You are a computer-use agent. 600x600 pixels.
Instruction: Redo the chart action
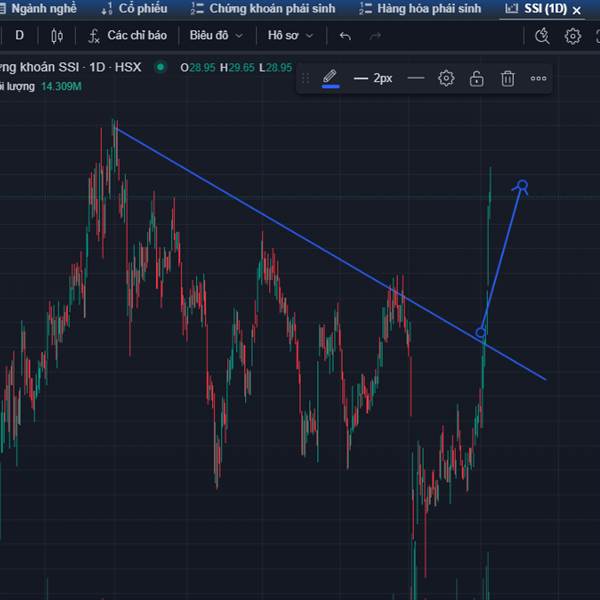tap(375, 36)
